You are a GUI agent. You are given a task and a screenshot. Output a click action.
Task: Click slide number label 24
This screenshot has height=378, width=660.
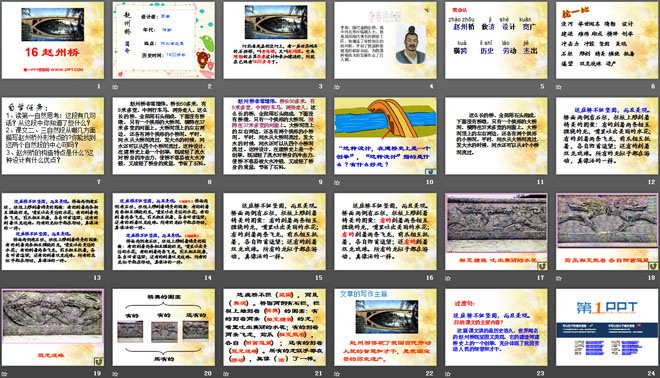[x=652, y=373]
